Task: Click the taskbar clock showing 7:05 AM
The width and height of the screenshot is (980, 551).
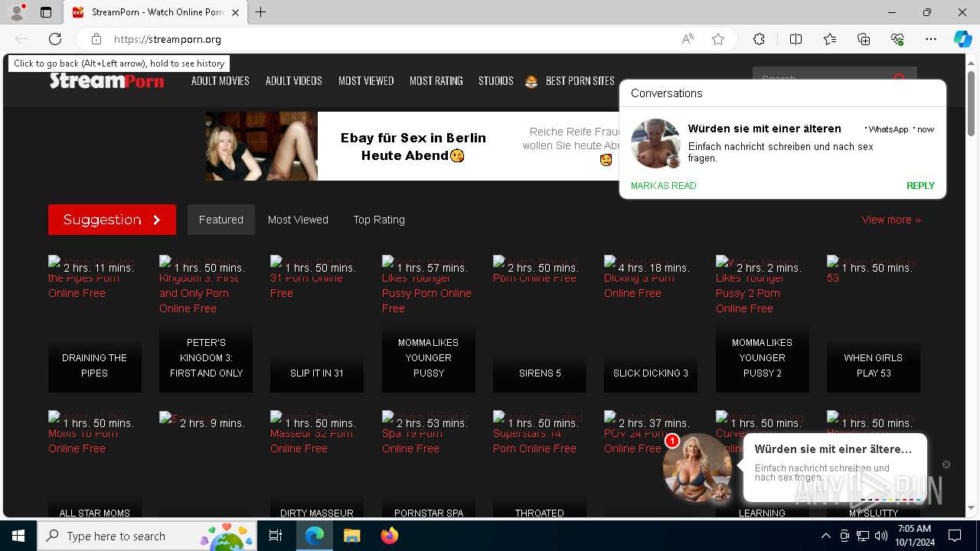Action: point(914,536)
